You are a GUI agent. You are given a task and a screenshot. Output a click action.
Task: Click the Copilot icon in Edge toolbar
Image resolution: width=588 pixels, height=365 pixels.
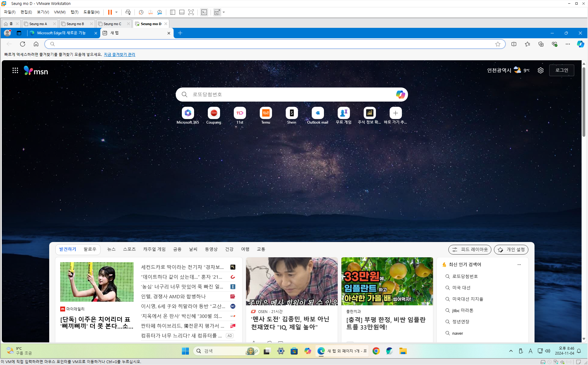click(580, 44)
